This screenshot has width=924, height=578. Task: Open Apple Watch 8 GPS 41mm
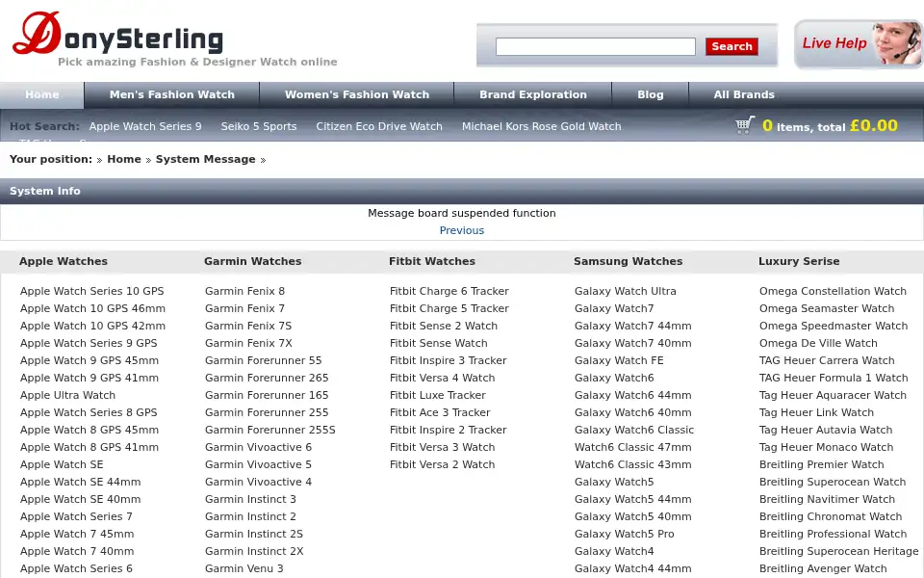(89, 447)
